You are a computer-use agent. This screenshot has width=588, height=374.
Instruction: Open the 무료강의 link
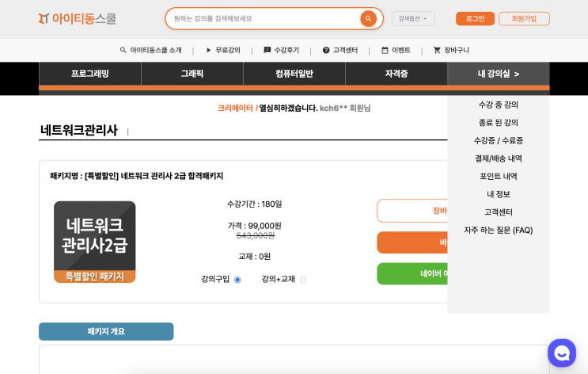click(228, 50)
